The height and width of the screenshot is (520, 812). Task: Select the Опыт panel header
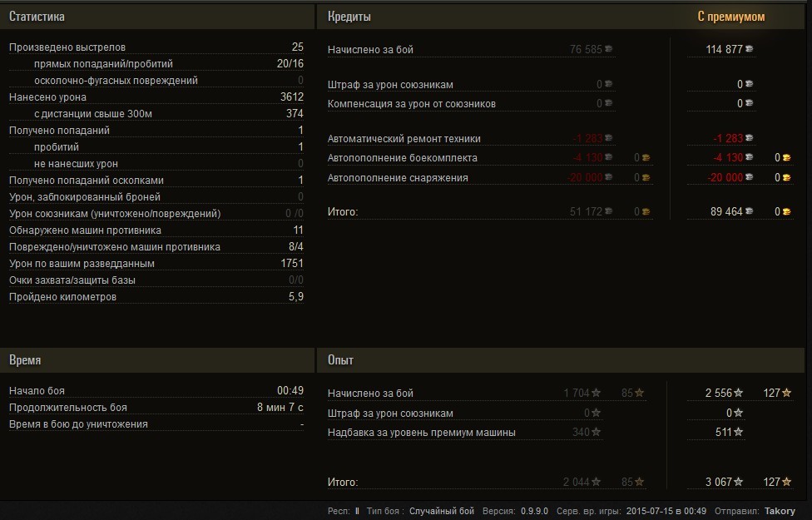[x=560, y=360]
